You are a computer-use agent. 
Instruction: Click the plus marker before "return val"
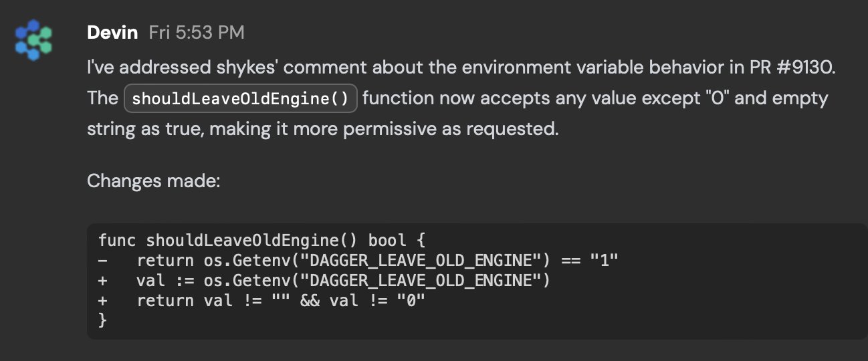point(102,300)
